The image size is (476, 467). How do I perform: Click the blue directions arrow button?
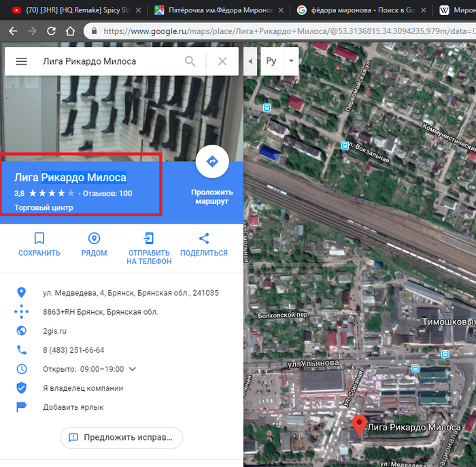click(211, 162)
